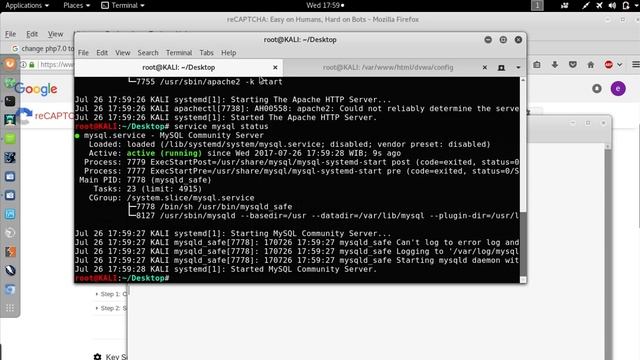Close the ~/Desktop terminal tab

pyautogui.click(x=275, y=67)
